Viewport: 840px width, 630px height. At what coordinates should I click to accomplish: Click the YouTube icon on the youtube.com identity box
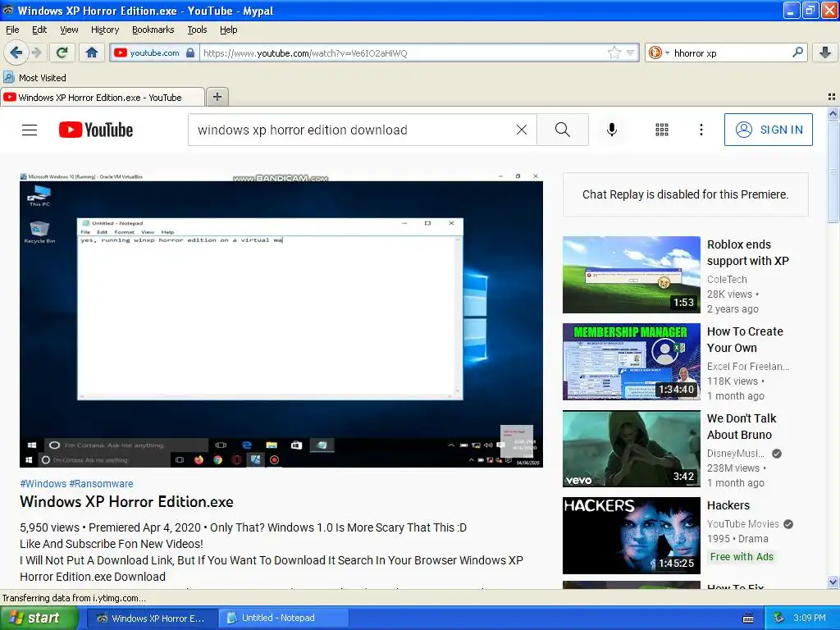[x=120, y=52]
